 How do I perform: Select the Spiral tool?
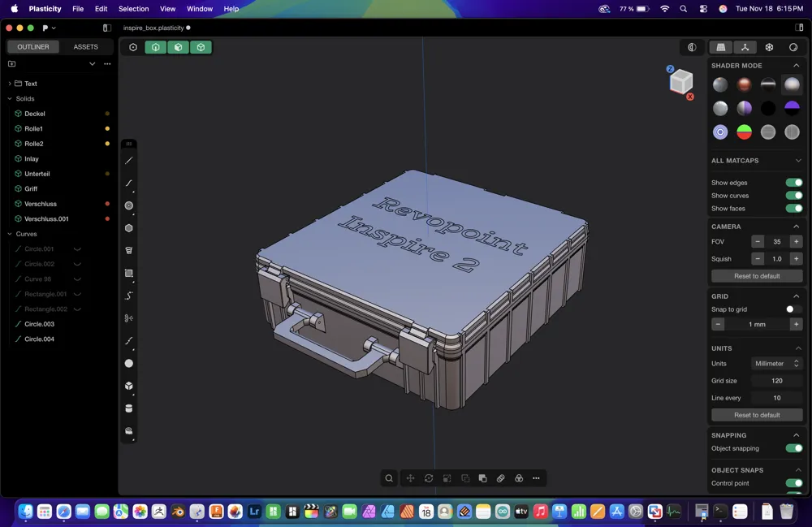(129, 251)
